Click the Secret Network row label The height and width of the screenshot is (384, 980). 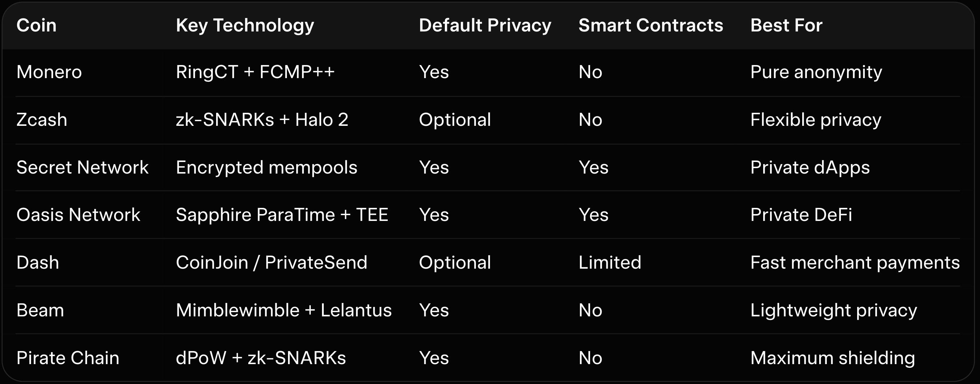tap(82, 167)
